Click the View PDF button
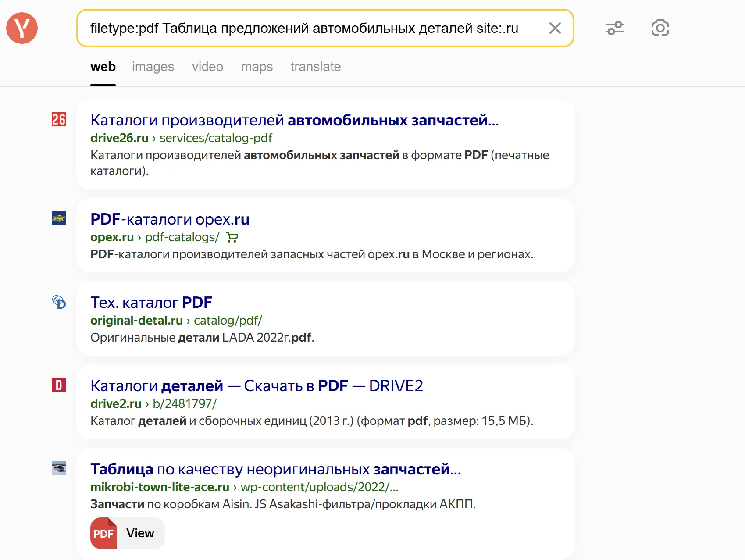 [128, 533]
